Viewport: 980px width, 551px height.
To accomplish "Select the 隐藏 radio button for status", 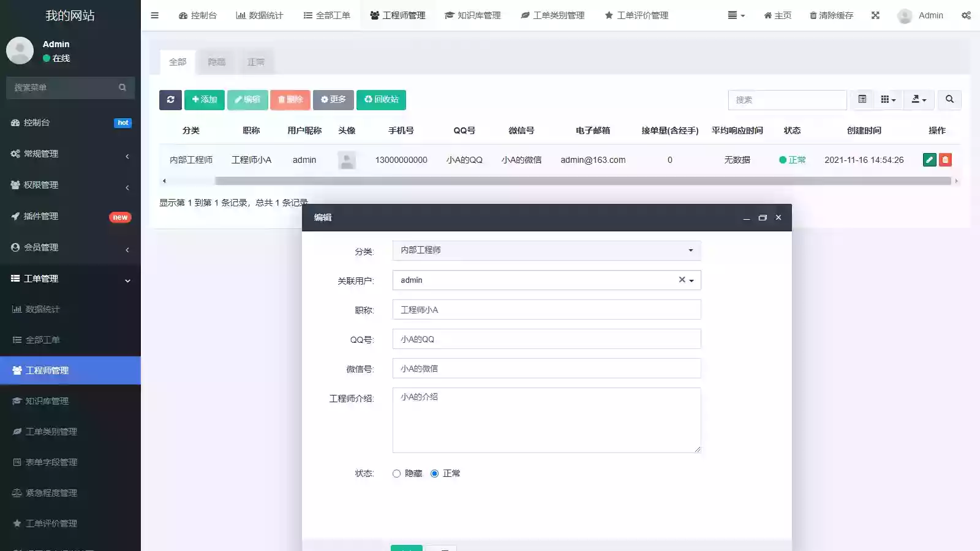I will pyautogui.click(x=396, y=473).
